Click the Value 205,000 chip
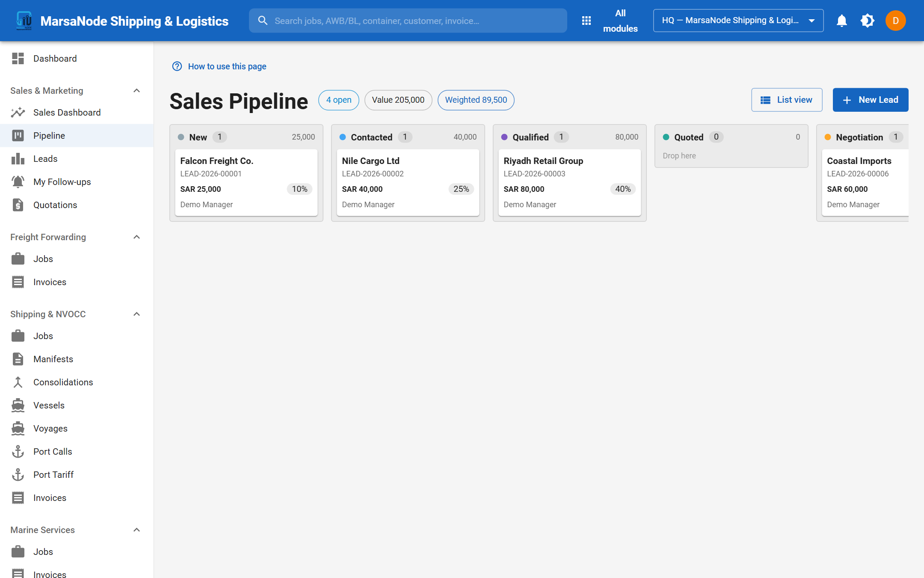924x578 pixels. [398, 100]
